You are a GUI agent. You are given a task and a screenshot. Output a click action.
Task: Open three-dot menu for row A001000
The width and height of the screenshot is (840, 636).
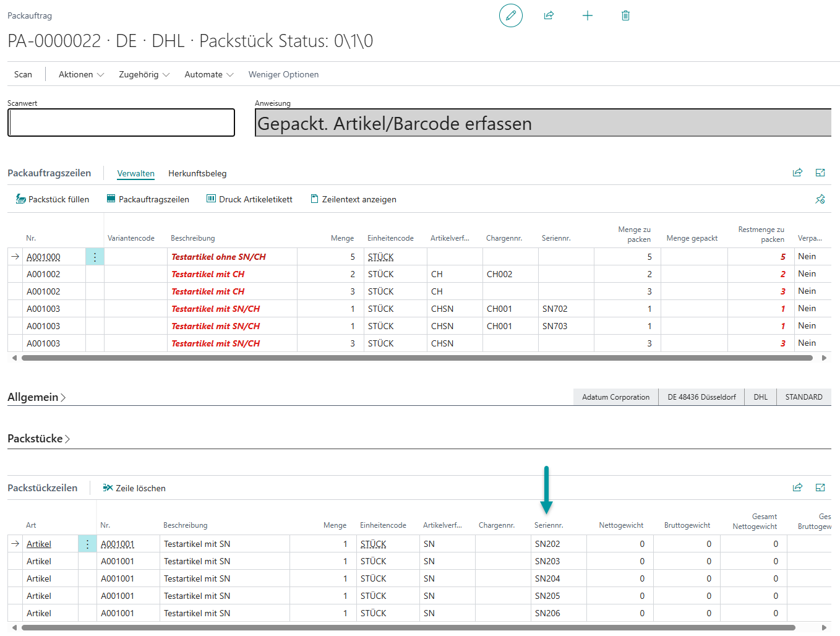click(x=95, y=257)
